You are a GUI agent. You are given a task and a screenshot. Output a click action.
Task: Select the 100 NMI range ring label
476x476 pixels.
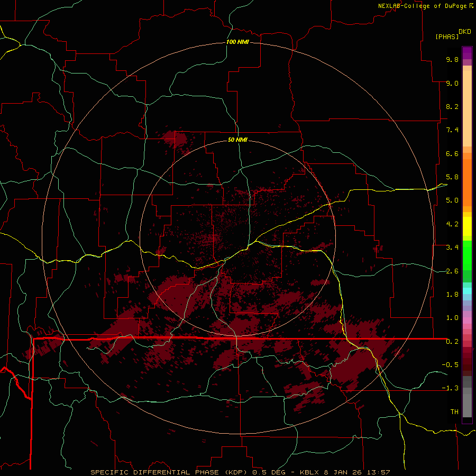point(237,42)
